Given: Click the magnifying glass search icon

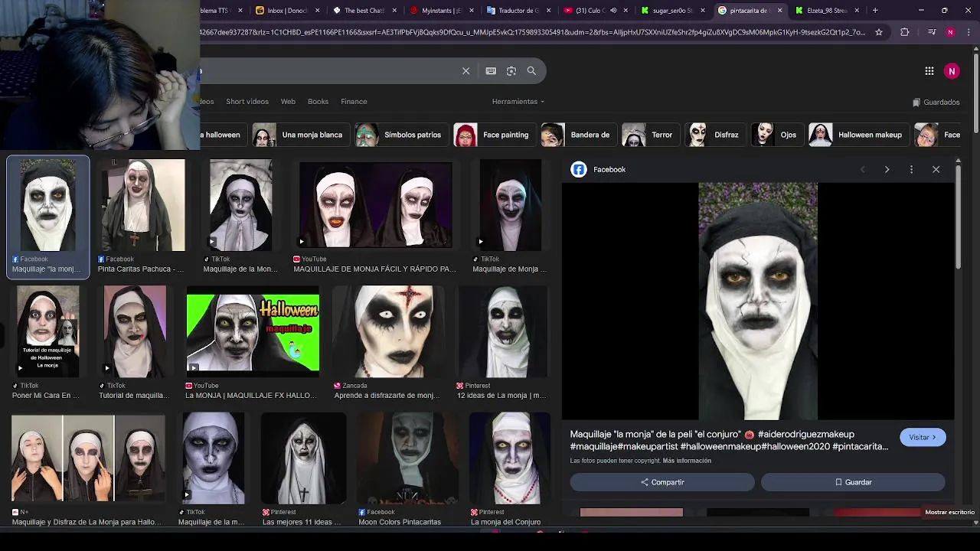Looking at the screenshot, I should point(531,70).
